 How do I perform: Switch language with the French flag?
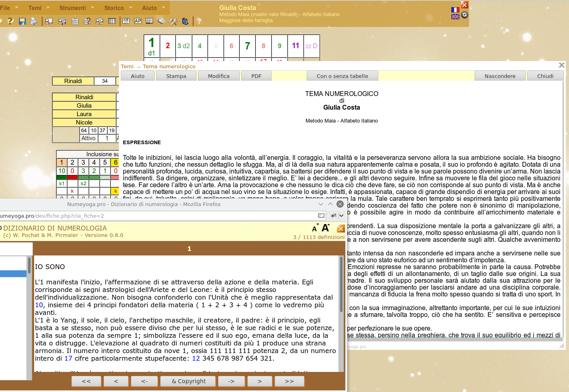(455, 10)
